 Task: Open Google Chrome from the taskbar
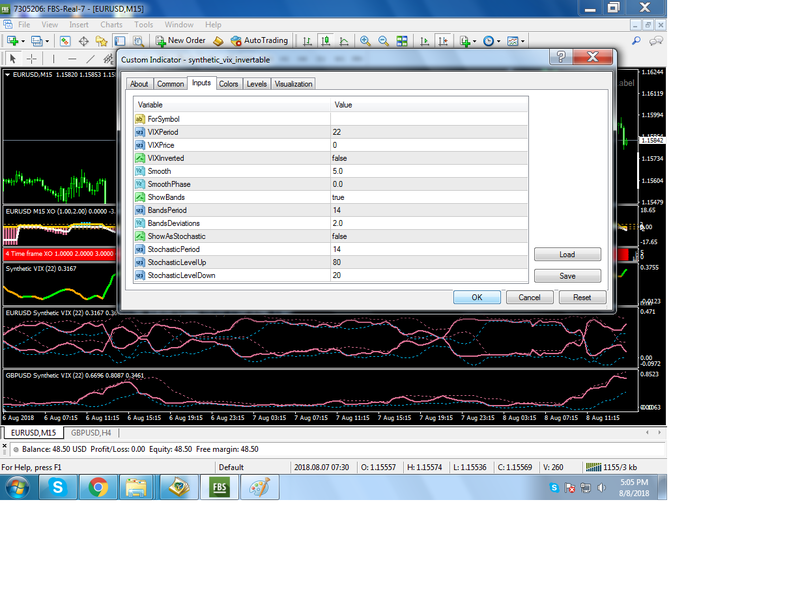(98, 487)
